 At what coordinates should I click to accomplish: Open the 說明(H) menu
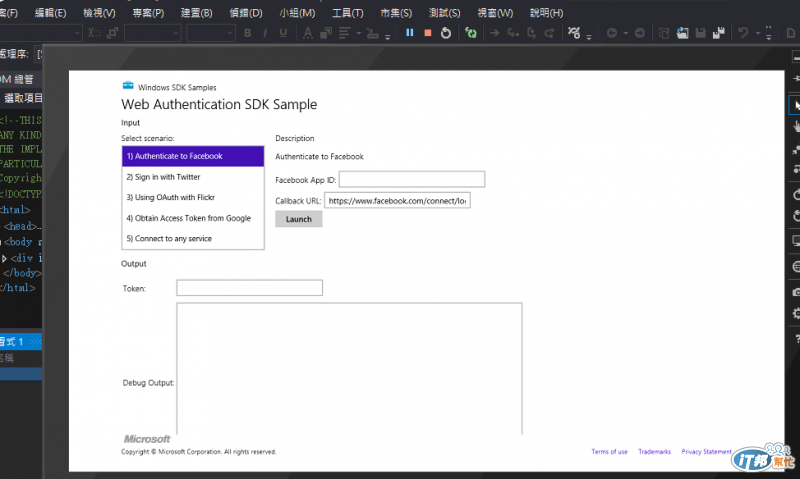(x=546, y=13)
